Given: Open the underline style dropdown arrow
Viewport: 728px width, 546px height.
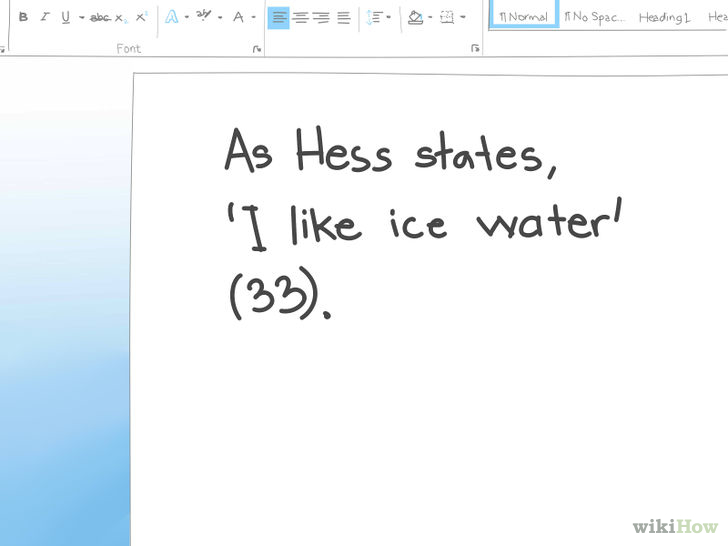Looking at the screenshot, I should coord(81,18).
